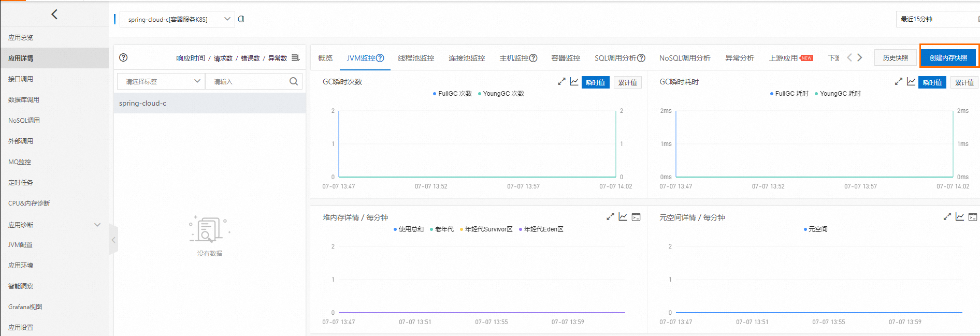Expand the 元空间详情 chart to fullscreen

point(947,217)
